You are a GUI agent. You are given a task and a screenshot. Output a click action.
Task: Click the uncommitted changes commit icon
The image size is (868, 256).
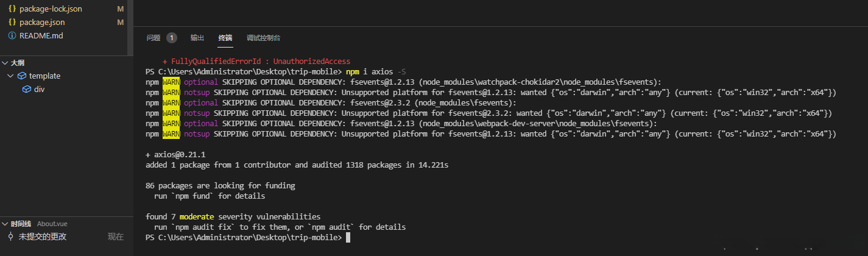11,236
